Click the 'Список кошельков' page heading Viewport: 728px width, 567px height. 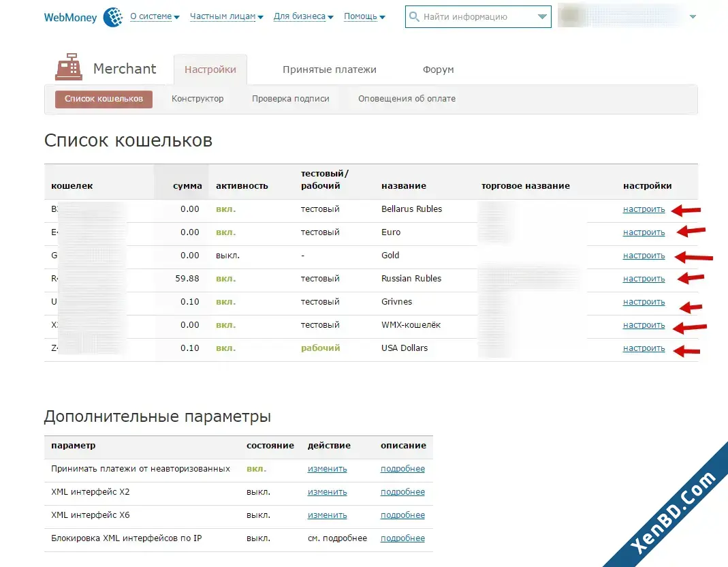pos(128,140)
